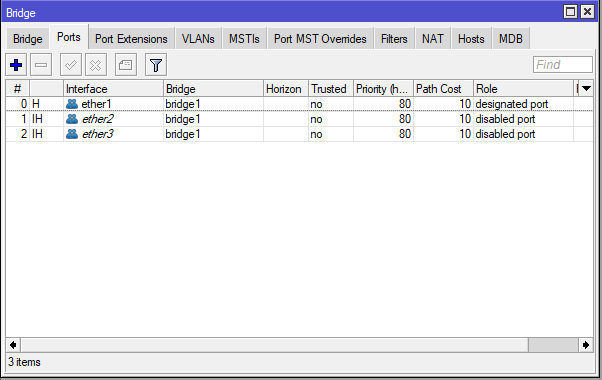
Task: Open the Filter funnel button
Action: [x=155, y=65]
